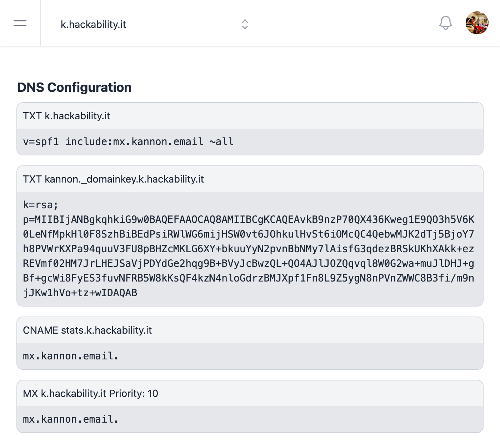Select the CNAME record value mx.kannon.email.
Viewport: 500px width, 448px height.
coord(70,356)
